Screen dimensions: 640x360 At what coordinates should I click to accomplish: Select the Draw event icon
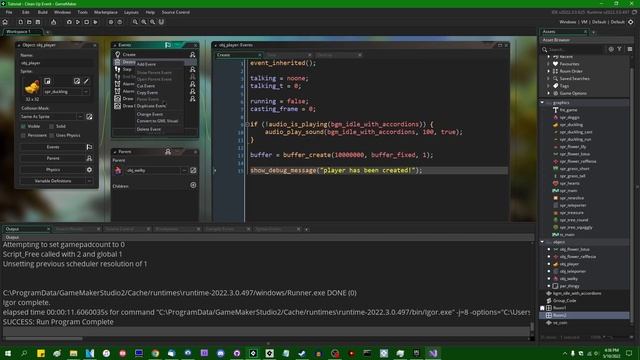117,98
